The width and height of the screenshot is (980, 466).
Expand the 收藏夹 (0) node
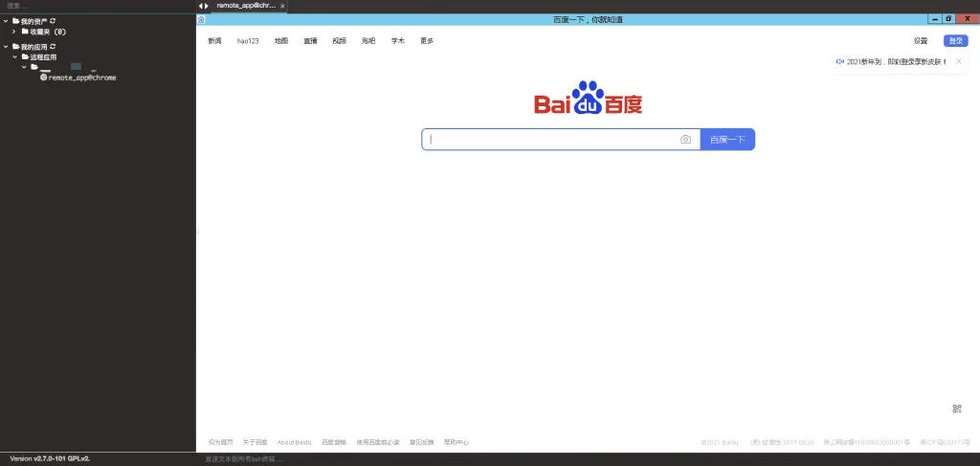(x=15, y=32)
